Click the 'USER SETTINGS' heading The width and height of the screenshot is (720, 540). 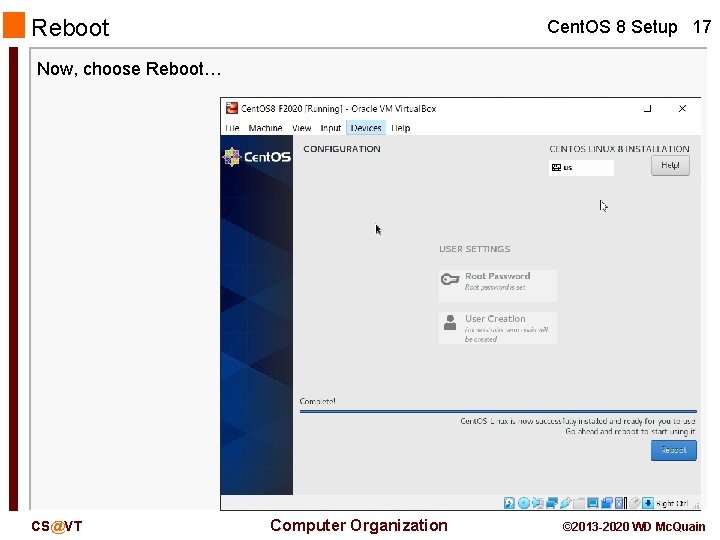(x=474, y=249)
